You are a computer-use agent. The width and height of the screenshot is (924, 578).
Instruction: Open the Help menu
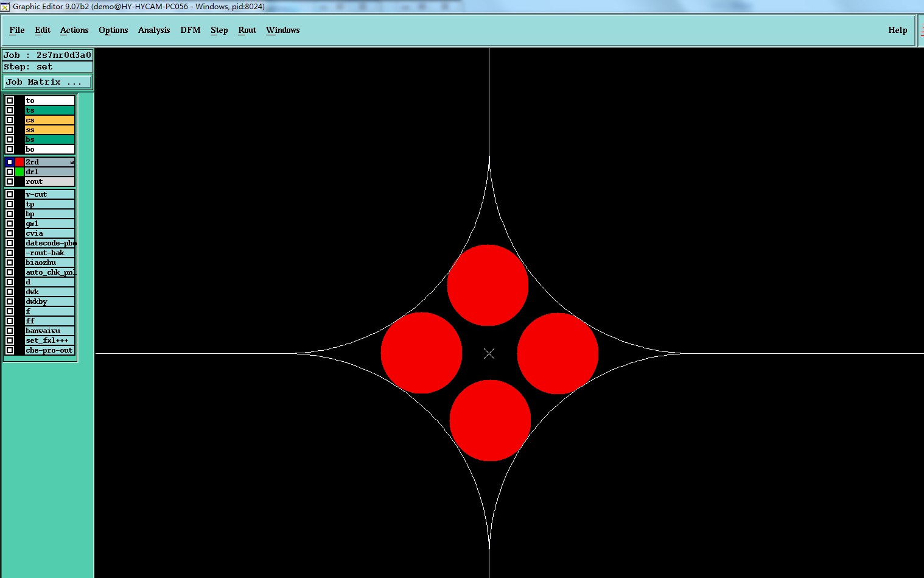tap(897, 30)
